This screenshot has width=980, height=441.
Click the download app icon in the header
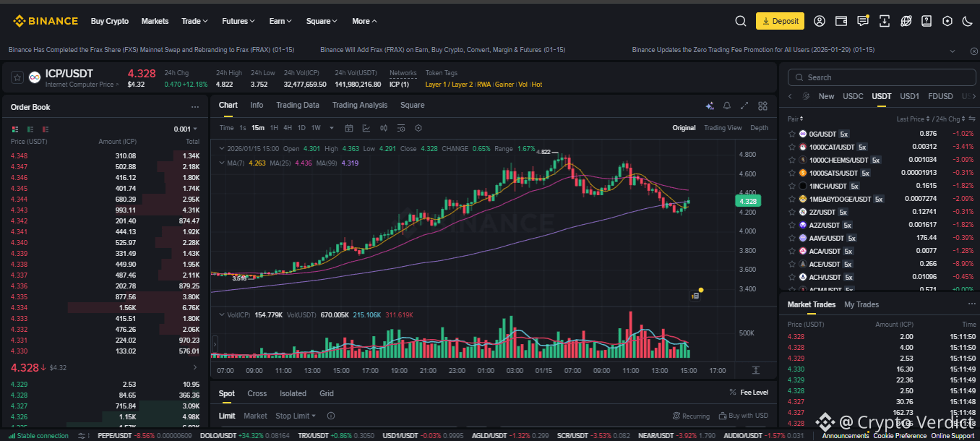point(885,21)
